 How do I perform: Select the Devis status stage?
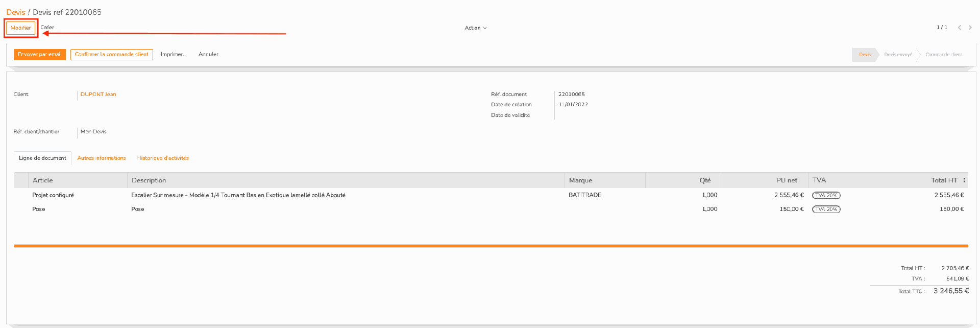(x=865, y=55)
